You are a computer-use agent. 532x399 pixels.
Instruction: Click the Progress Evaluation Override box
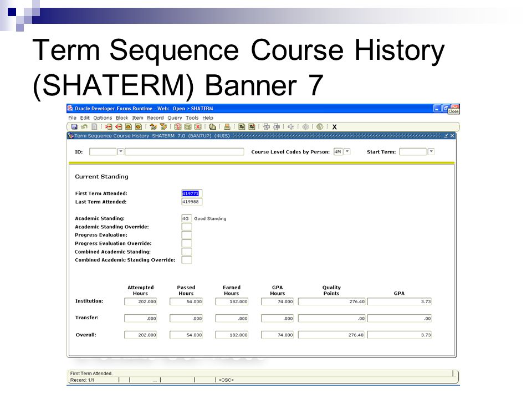[x=187, y=243]
